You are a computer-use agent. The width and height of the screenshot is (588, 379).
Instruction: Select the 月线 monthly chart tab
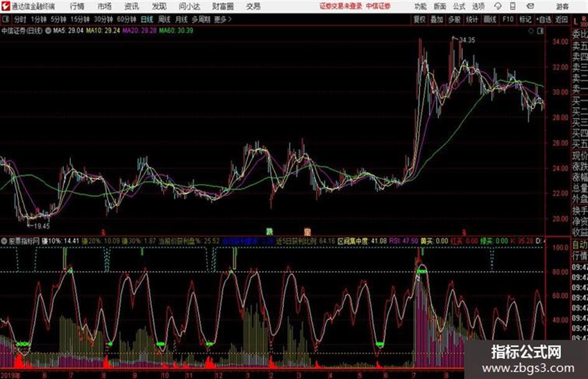tap(182, 19)
